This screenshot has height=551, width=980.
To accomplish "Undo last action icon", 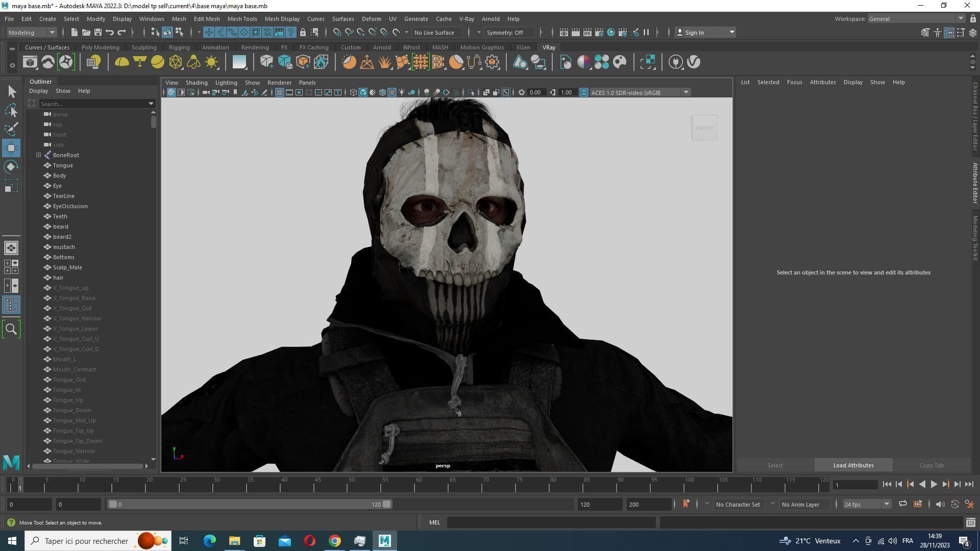I will pos(110,33).
